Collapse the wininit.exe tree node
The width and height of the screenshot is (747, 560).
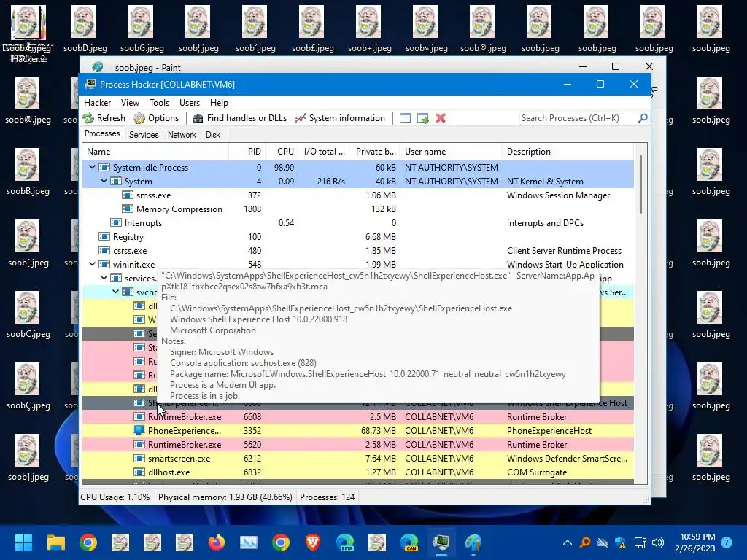pyautogui.click(x=93, y=264)
